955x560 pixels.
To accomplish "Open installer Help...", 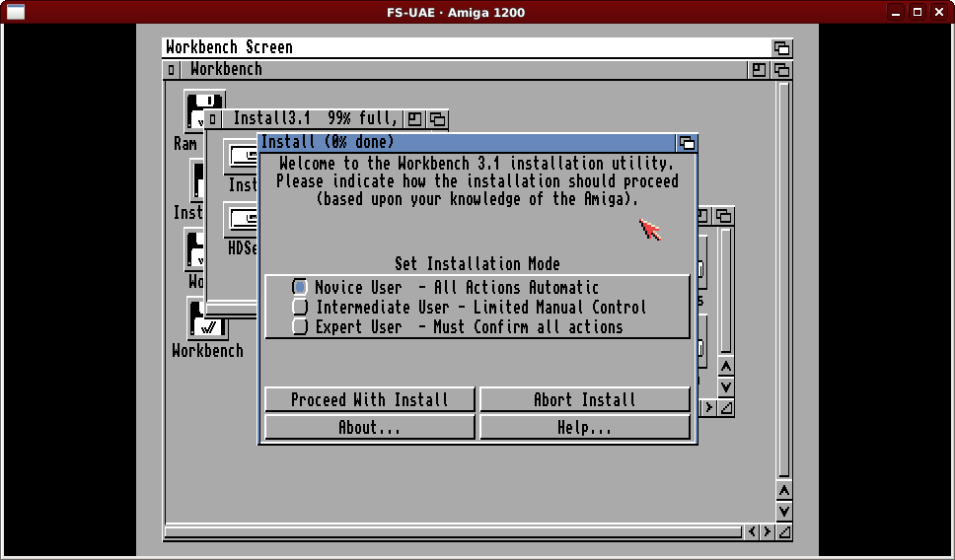I will (x=585, y=427).
